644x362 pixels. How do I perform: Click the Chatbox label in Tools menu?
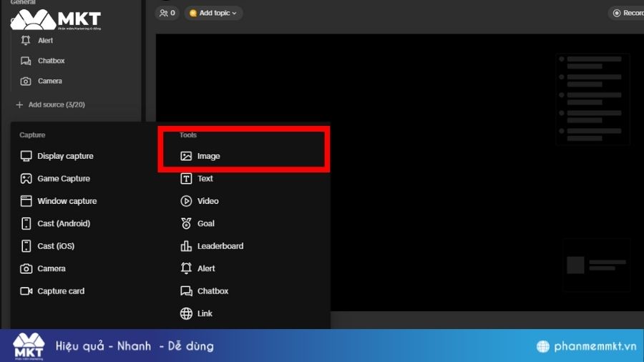(x=213, y=291)
